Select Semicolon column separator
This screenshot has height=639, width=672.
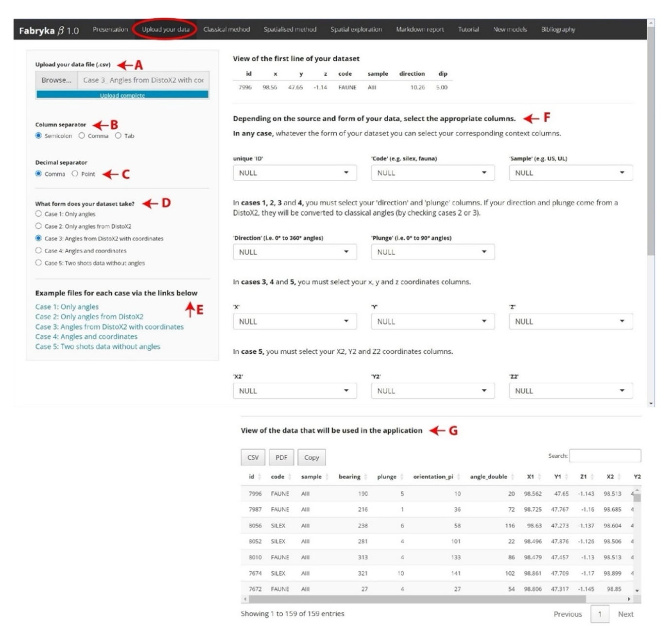[x=38, y=136]
